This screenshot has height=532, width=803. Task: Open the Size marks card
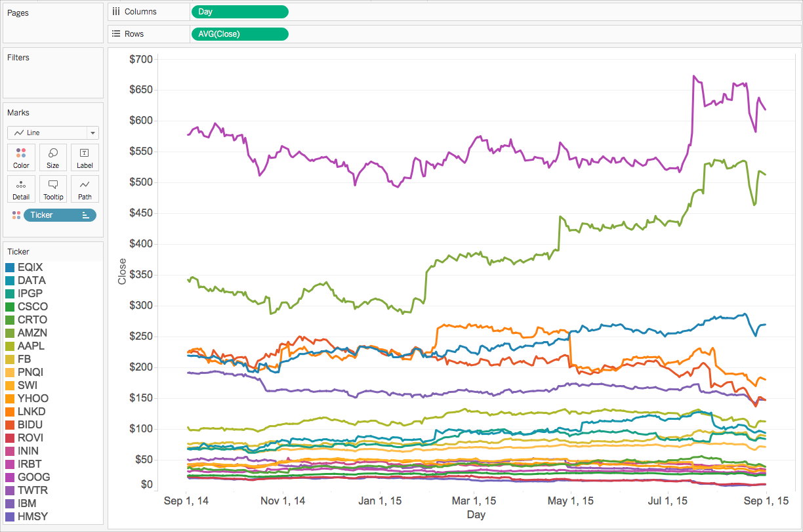pos(53,158)
